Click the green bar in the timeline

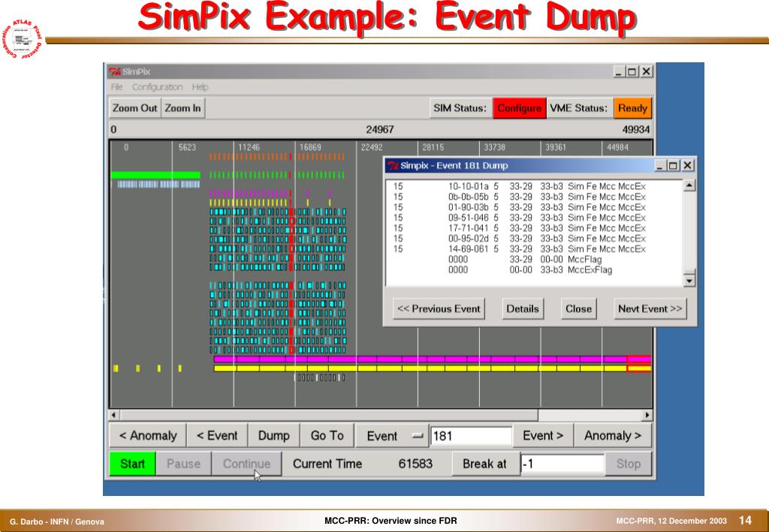click(x=155, y=175)
